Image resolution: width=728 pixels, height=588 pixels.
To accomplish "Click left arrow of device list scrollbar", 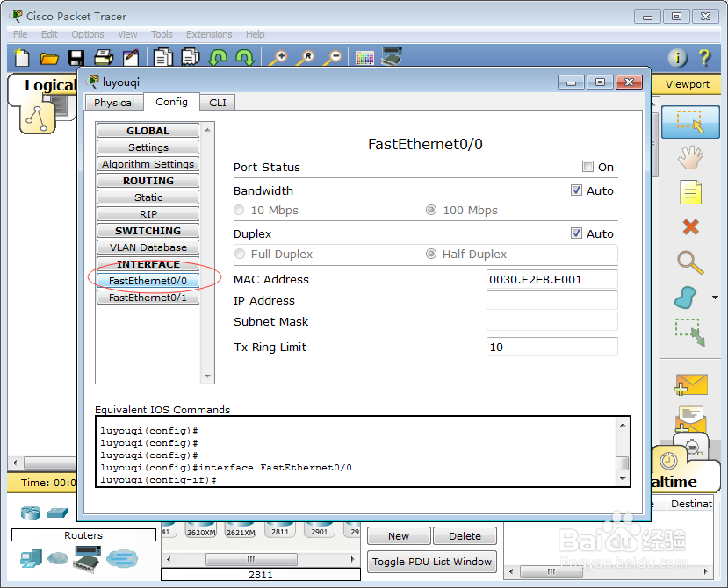I will [x=169, y=559].
